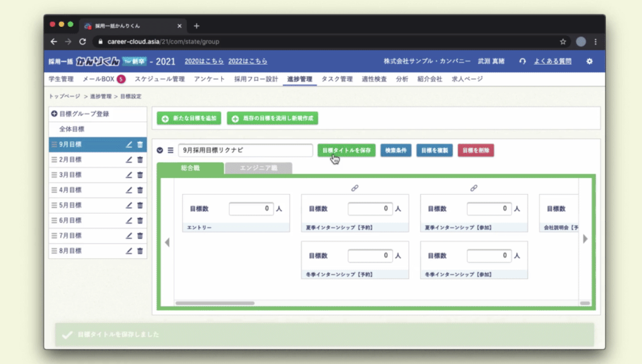Remove goal with 目標を削除 button
Screen dimensions: 642x364
coord(476,150)
